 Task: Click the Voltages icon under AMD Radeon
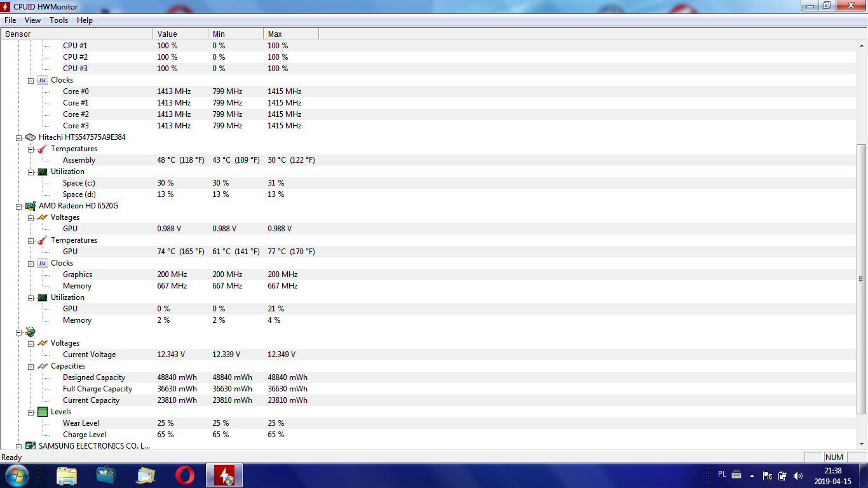coord(43,217)
